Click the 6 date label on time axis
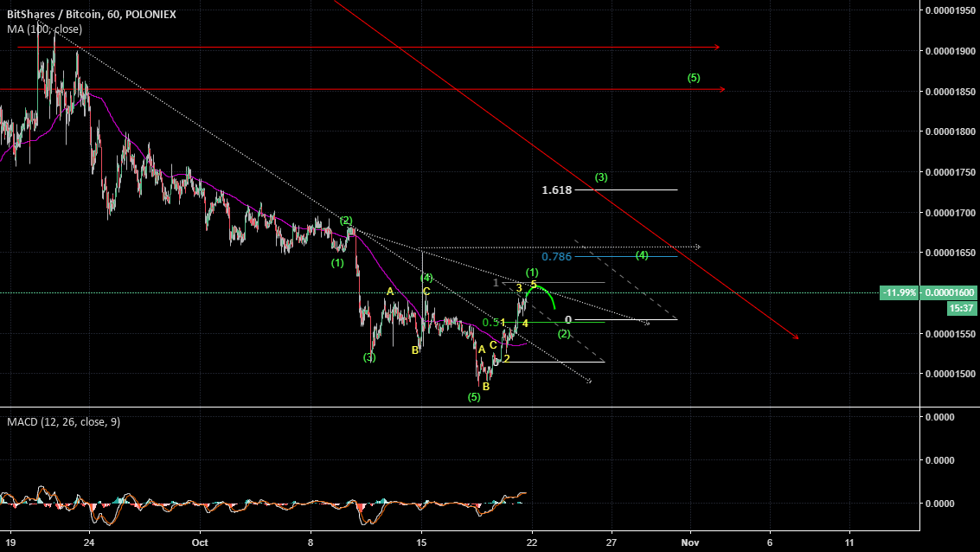 (x=769, y=542)
